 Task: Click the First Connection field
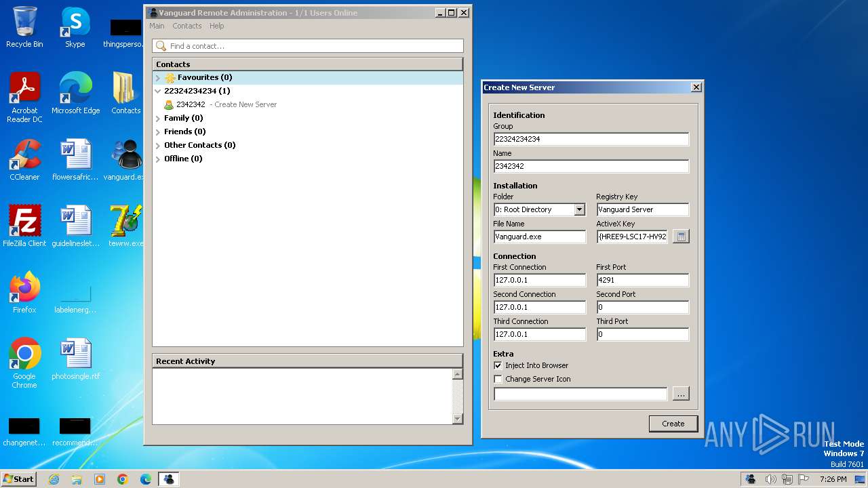click(540, 280)
